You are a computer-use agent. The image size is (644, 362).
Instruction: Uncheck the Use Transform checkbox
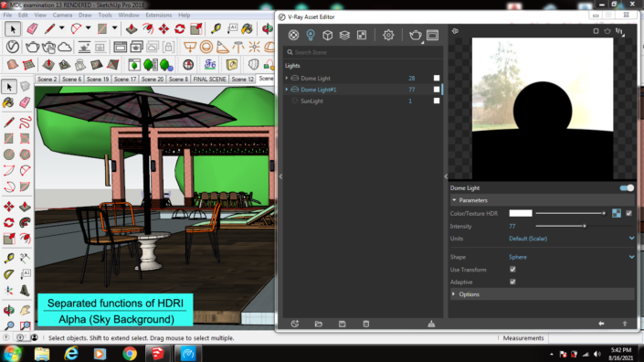[512, 270]
